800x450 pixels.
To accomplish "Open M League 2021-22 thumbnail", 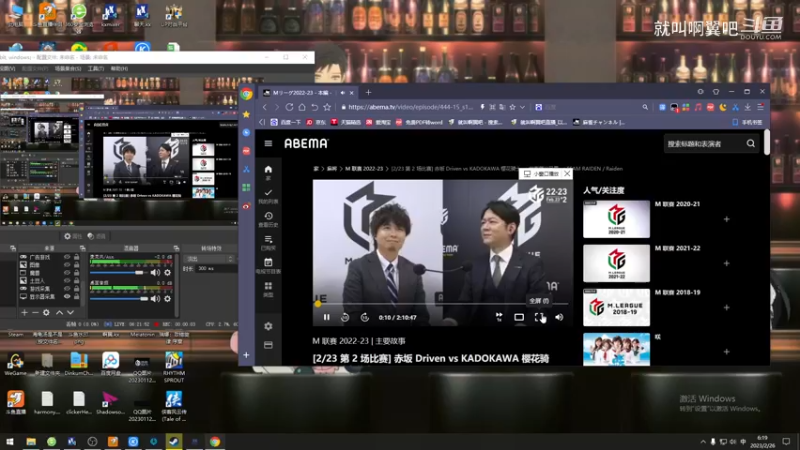I will (x=616, y=263).
